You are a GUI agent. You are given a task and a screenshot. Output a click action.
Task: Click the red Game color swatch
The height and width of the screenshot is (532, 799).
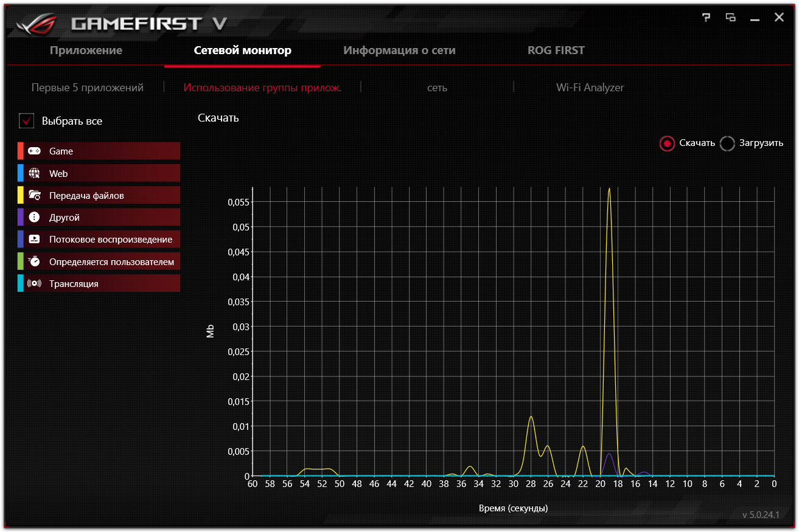click(x=21, y=151)
